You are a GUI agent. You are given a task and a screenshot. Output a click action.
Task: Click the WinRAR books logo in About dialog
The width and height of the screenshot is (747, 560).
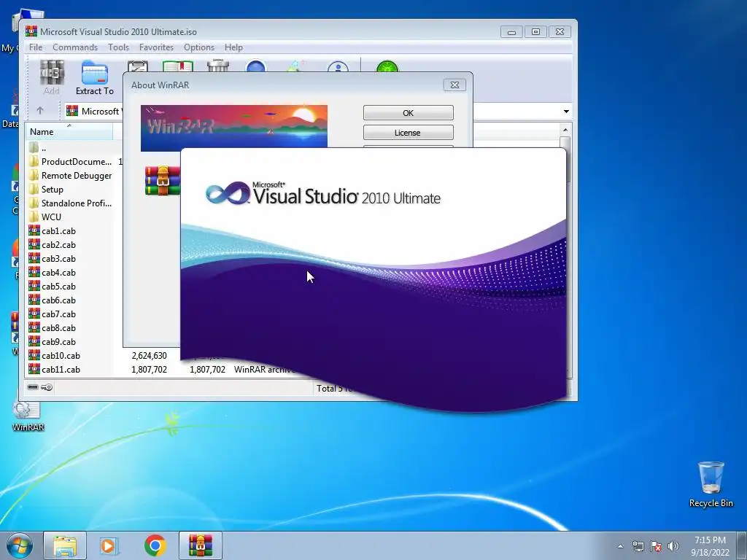163,181
